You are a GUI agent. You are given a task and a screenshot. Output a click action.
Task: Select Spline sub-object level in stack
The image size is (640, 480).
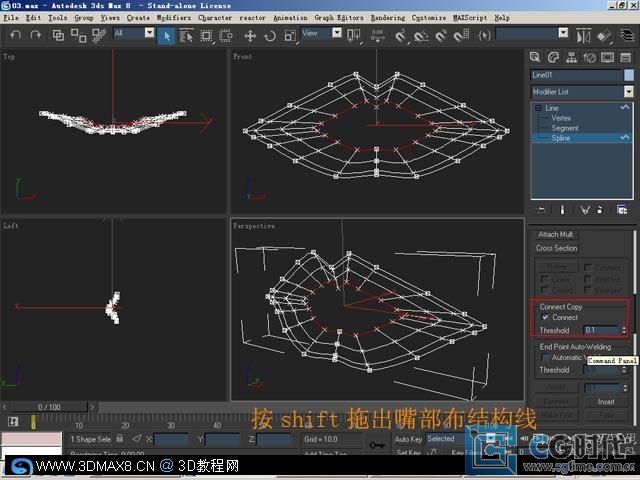coord(561,138)
